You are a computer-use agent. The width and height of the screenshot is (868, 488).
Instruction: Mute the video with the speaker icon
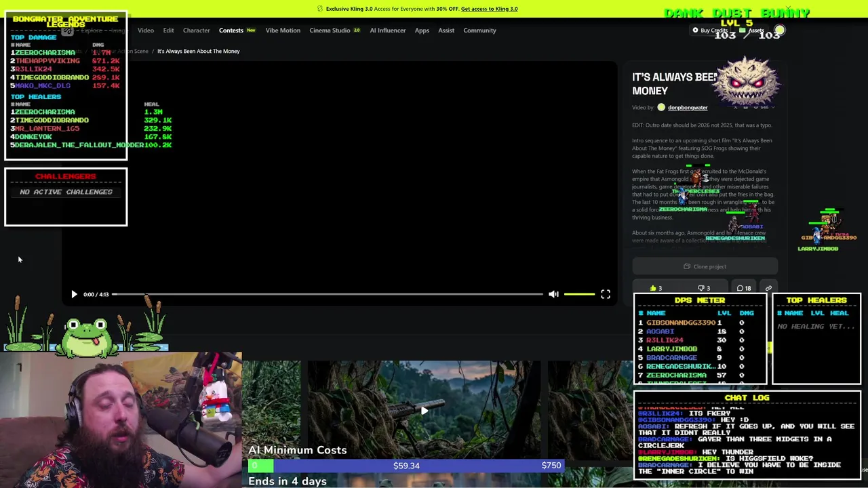tap(553, 294)
